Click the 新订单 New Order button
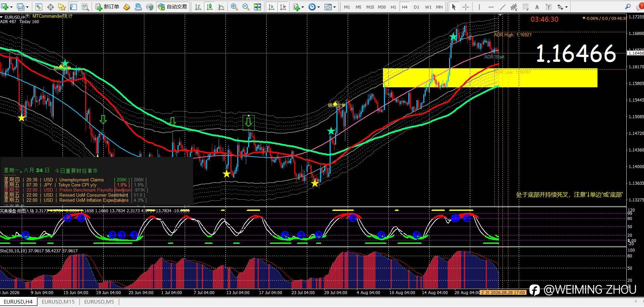The height and width of the screenshot is (307, 644). pyautogui.click(x=107, y=7)
